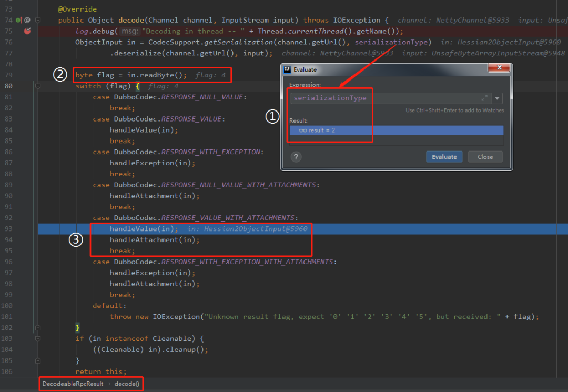Close the Evaluate dialog with the X
Screen dimensions: 568x392
click(x=499, y=67)
